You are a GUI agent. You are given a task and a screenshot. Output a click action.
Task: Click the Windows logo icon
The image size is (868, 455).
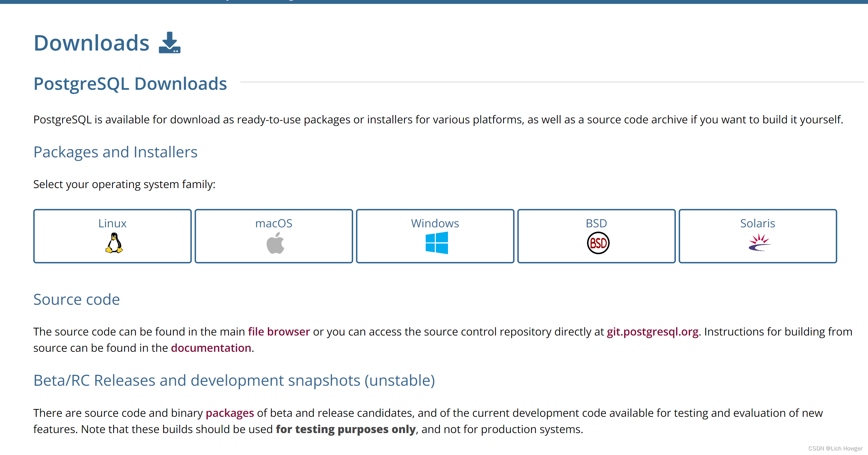click(x=437, y=243)
